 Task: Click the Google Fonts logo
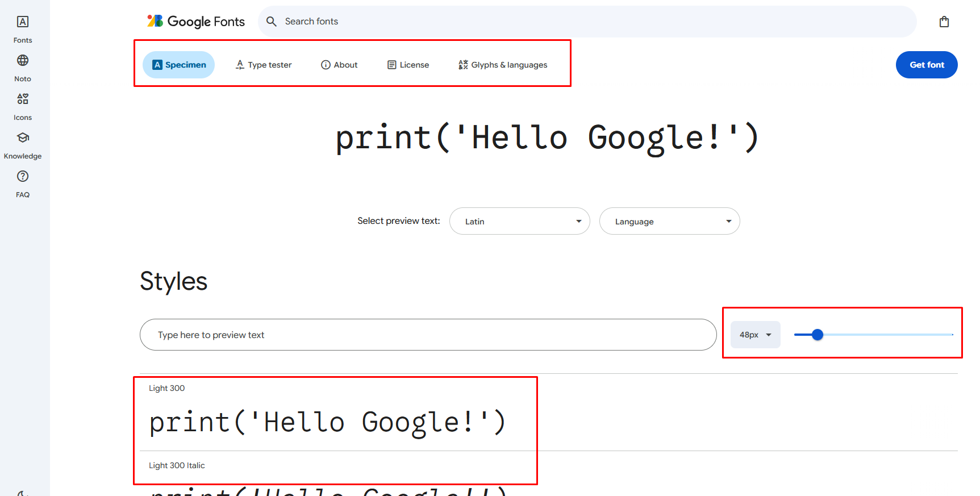coord(196,22)
